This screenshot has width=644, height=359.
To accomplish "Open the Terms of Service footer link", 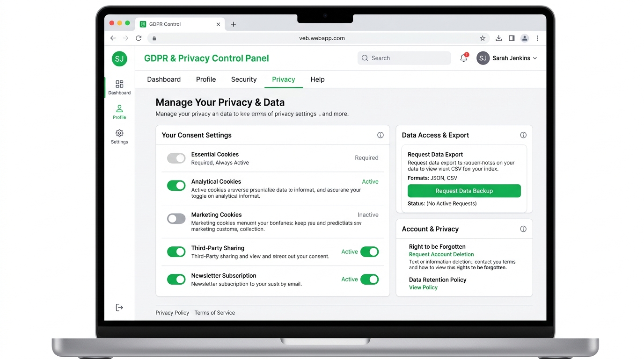I will pyautogui.click(x=215, y=313).
